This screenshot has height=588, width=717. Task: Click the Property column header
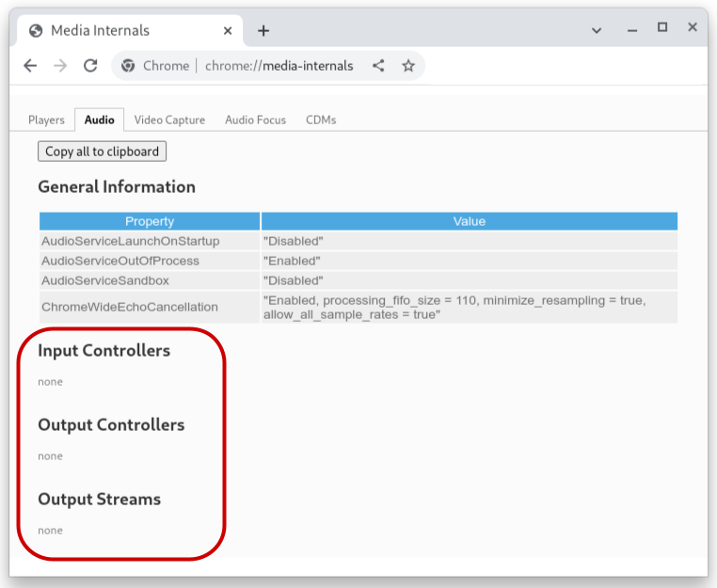(x=150, y=221)
